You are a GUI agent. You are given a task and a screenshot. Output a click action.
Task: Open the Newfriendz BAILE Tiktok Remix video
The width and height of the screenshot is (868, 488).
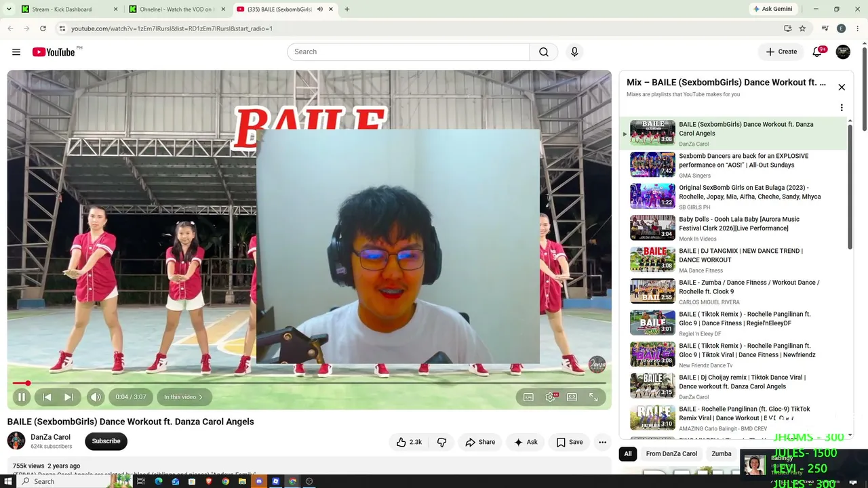(734, 355)
